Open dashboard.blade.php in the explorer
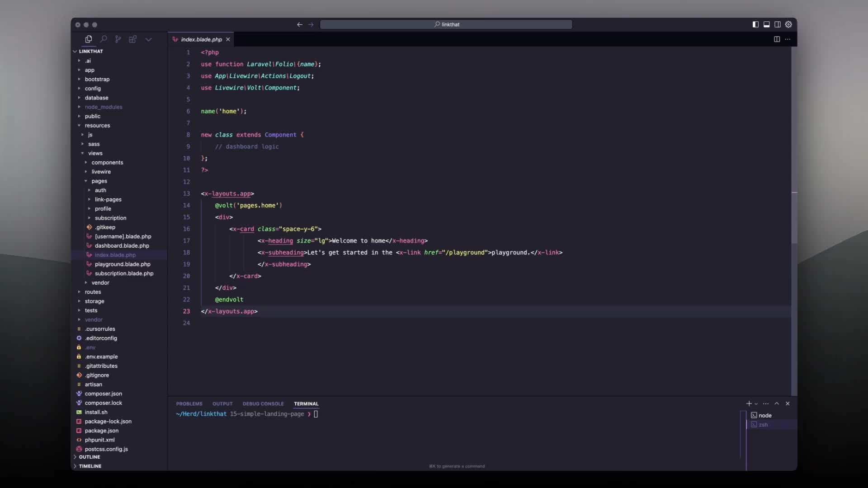Viewport: 868px width, 488px height. [x=122, y=246]
